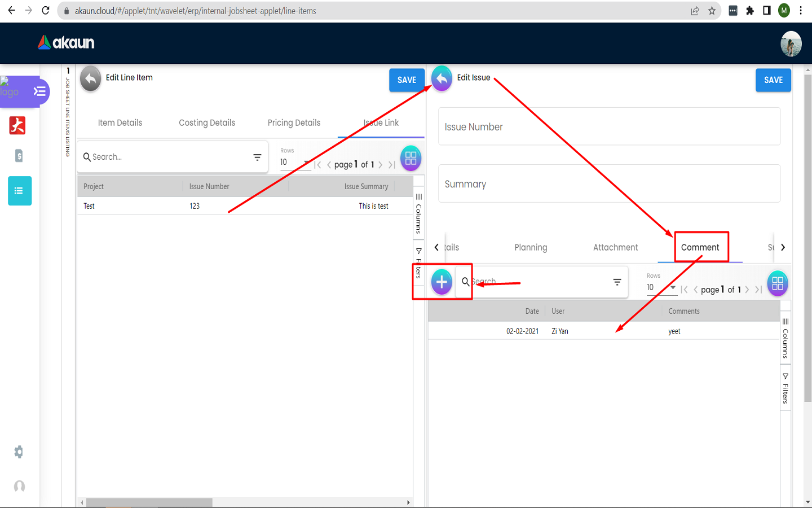Sort by Project column header

(x=94, y=187)
